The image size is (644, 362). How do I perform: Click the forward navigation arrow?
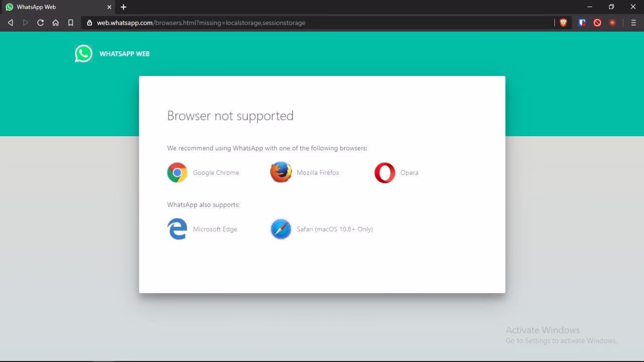pos(25,23)
